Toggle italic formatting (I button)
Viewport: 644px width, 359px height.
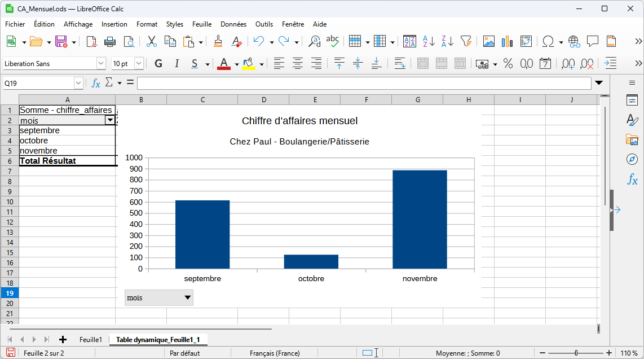[177, 64]
